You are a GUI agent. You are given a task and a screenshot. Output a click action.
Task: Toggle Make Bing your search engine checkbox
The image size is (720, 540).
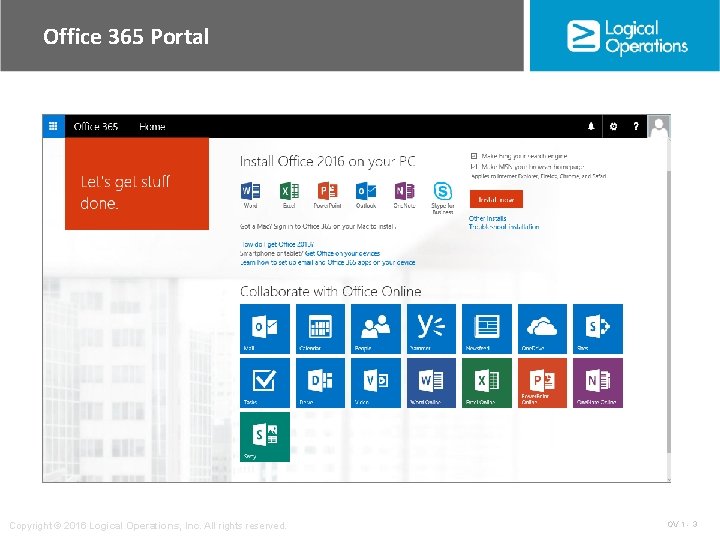tap(474, 156)
